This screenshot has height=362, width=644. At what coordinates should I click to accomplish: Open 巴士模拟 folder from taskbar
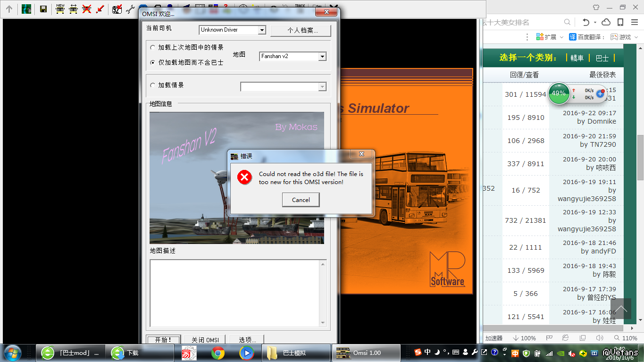(296, 353)
